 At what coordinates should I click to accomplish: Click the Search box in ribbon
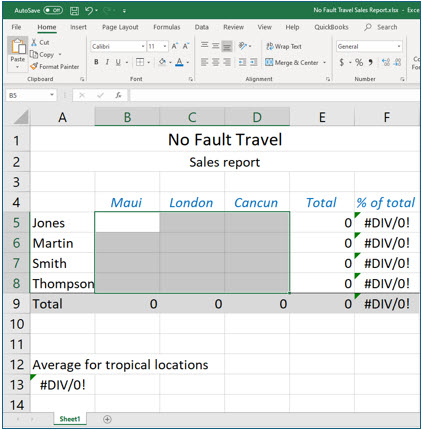click(x=381, y=27)
